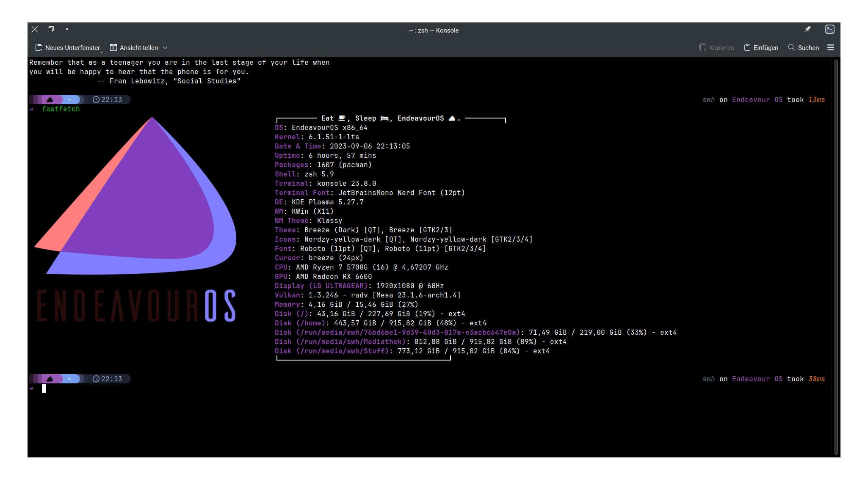
Task: Restore the Konsole window size
Action: [51, 29]
